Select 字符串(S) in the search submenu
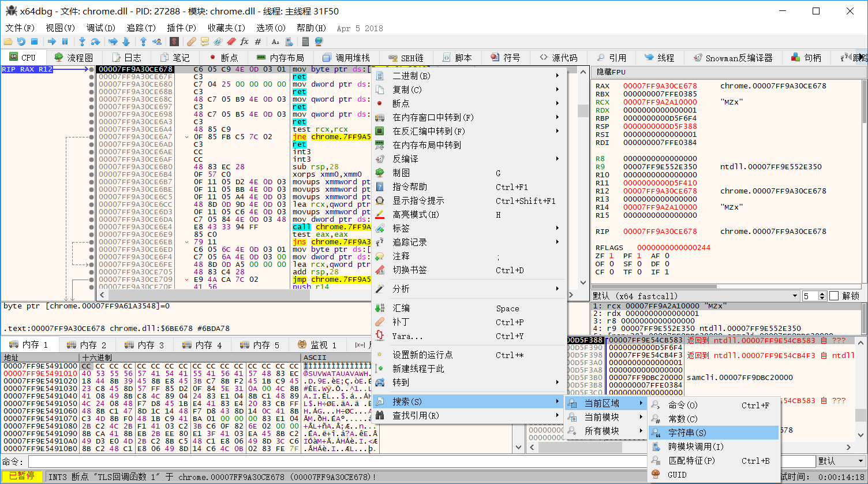The image size is (868, 484). tap(713, 433)
